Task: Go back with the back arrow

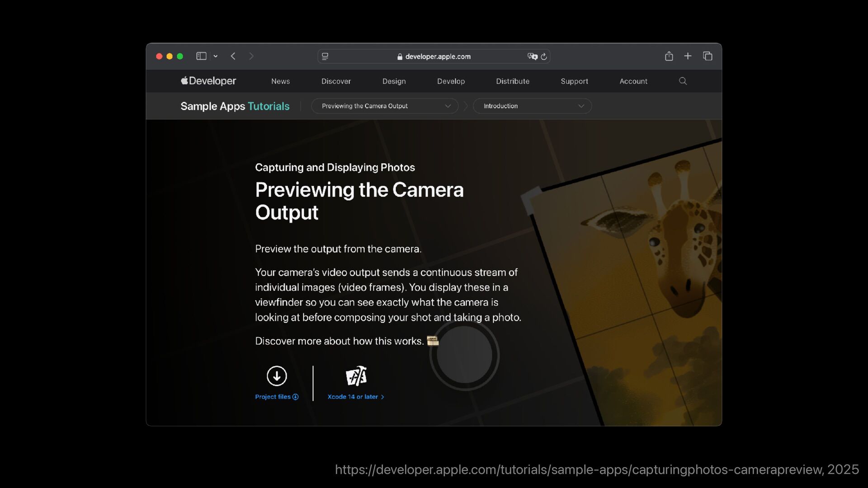Action: (233, 56)
